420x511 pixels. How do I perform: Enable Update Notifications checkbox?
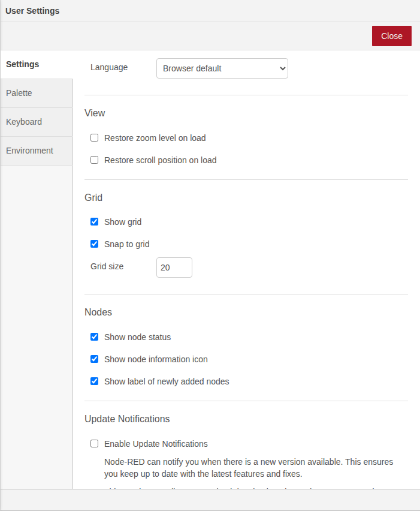click(94, 444)
